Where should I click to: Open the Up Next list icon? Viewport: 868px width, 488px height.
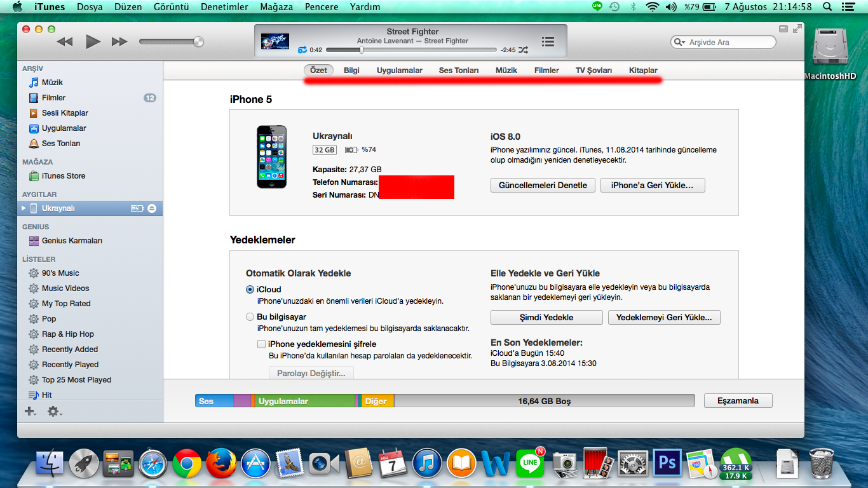548,41
